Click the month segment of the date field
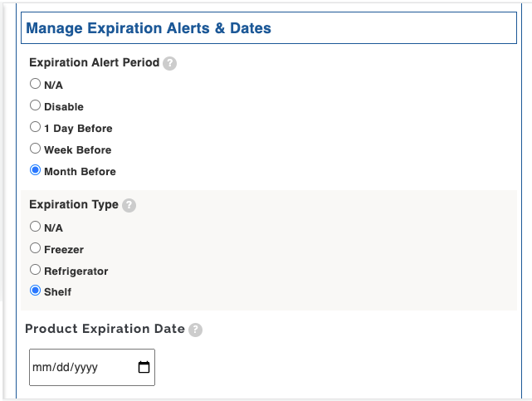Screen dimensions: 532x401 click(41, 368)
